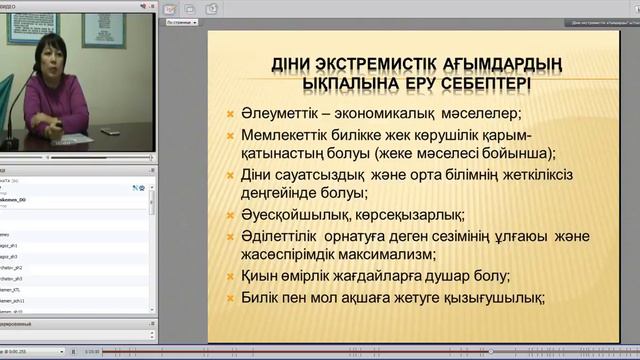The width and height of the screenshot is (640, 360).
Task: Click the playback progress slider handle
Action: click(x=491, y=351)
